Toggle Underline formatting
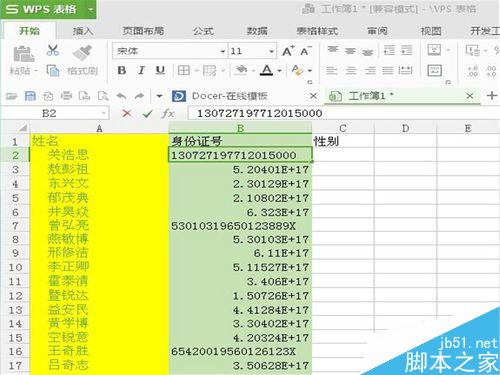Image resolution: width=500 pixels, height=375 pixels. (x=160, y=70)
